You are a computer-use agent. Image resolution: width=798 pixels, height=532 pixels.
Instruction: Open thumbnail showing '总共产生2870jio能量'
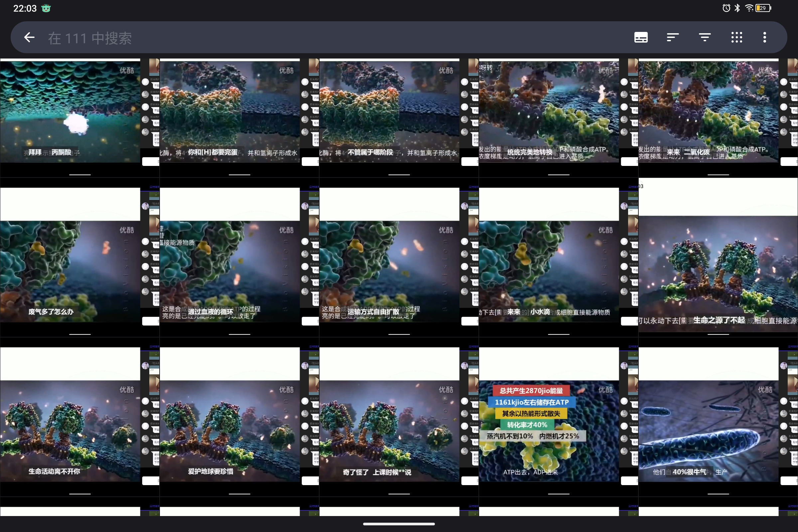coord(559,417)
